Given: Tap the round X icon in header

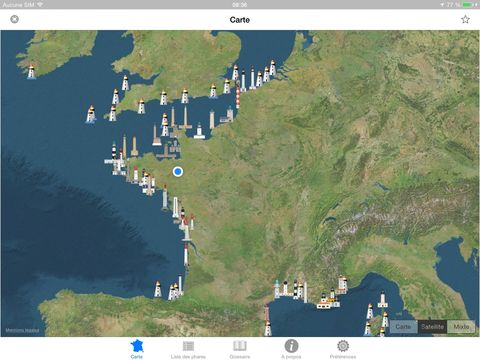Looking at the screenshot, I should click(x=14, y=19).
